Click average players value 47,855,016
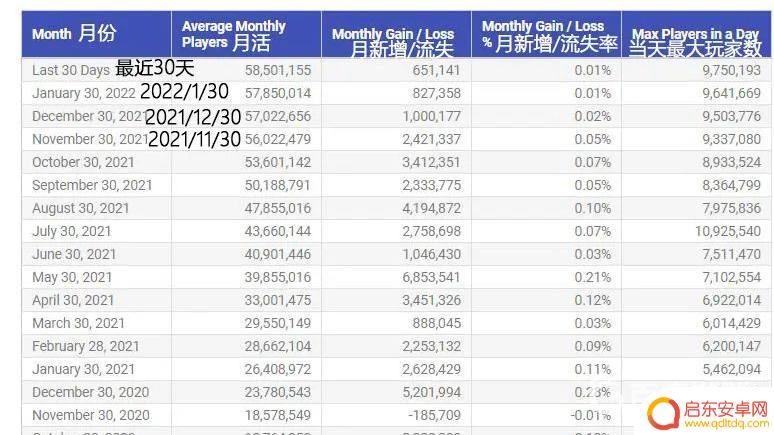 point(278,208)
